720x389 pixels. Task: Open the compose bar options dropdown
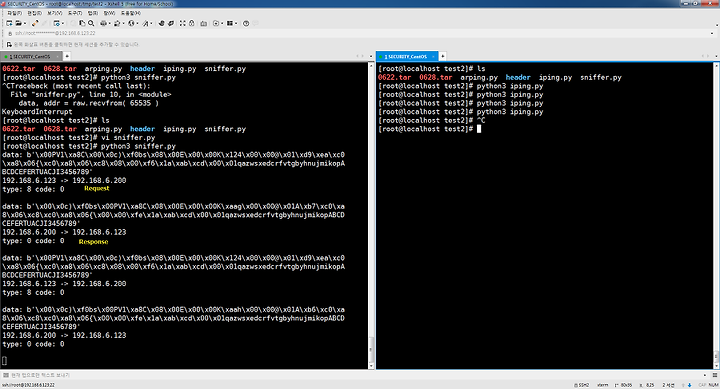pos(705,375)
